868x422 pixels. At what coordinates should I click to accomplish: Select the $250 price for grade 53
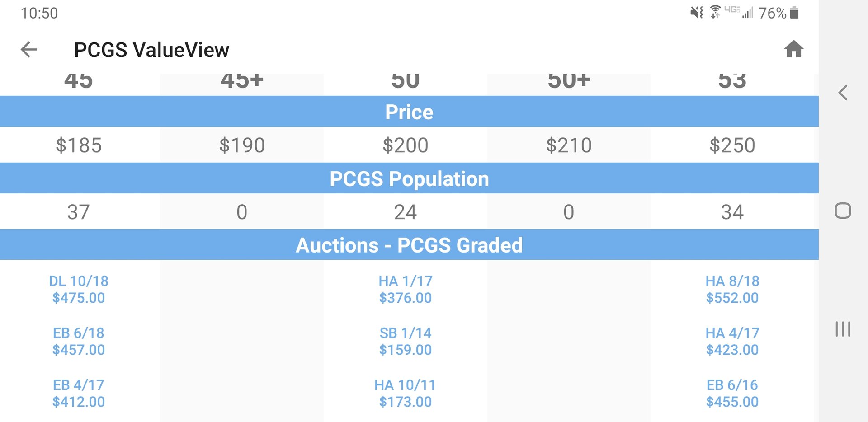click(732, 145)
